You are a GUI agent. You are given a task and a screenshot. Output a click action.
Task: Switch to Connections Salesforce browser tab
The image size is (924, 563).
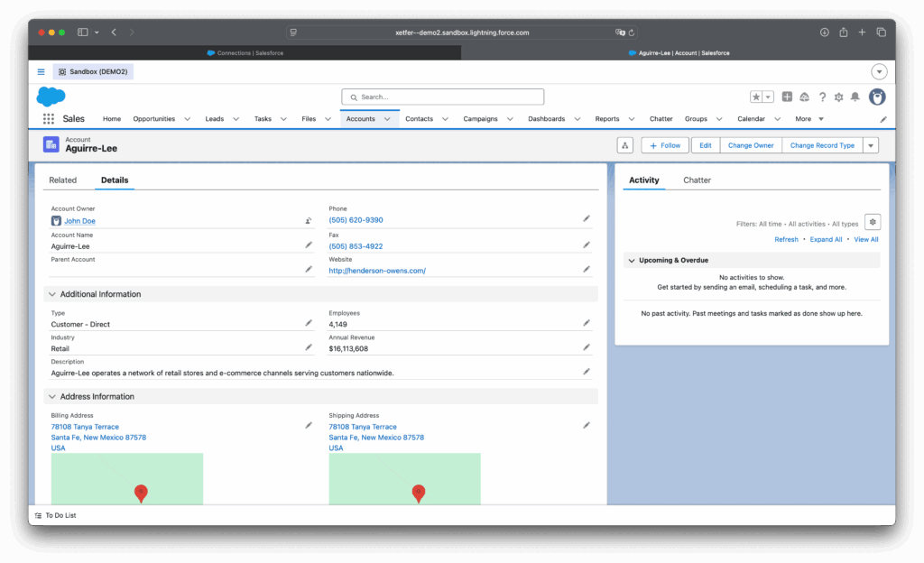(245, 53)
